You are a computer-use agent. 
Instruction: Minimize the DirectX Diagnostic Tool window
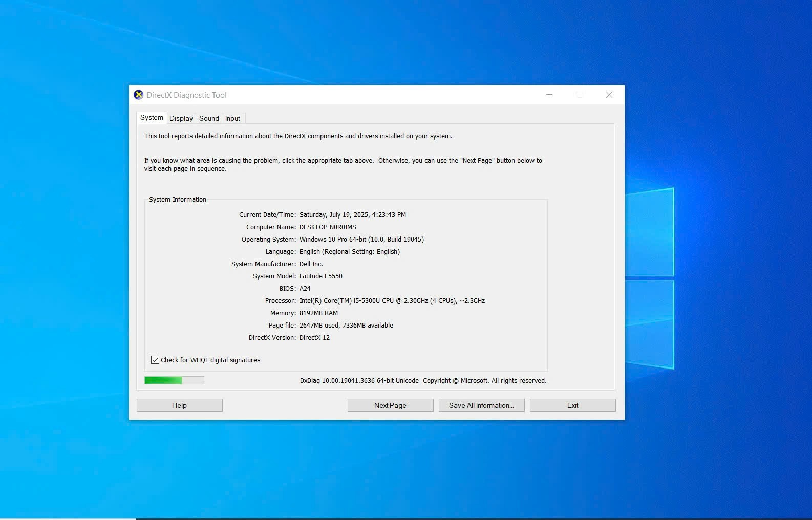click(x=549, y=95)
